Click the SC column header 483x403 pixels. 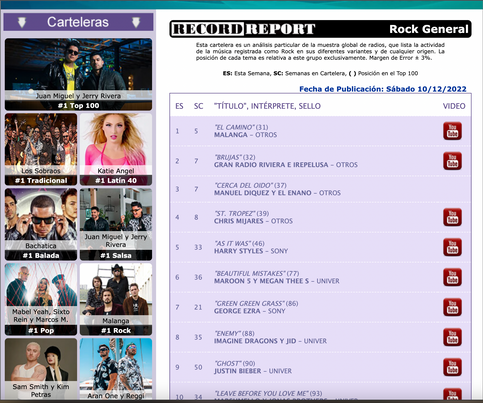click(x=199, y=106)
